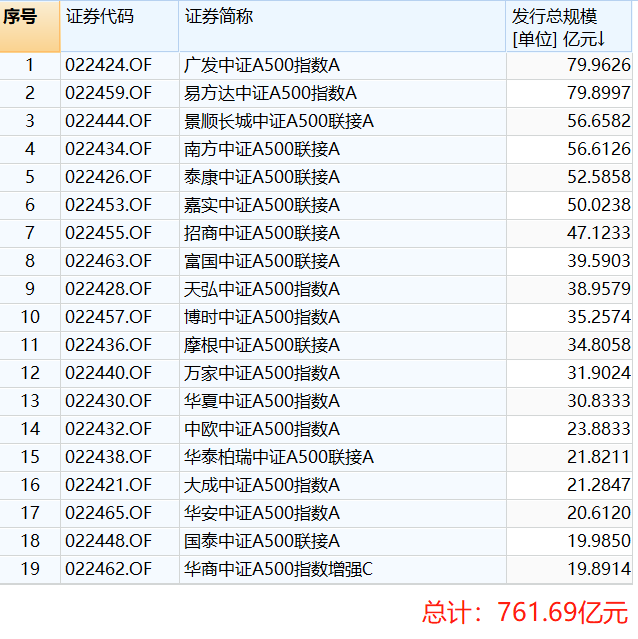Sort by the 序号 column header

pyautogui.click(x=30, y=26)
